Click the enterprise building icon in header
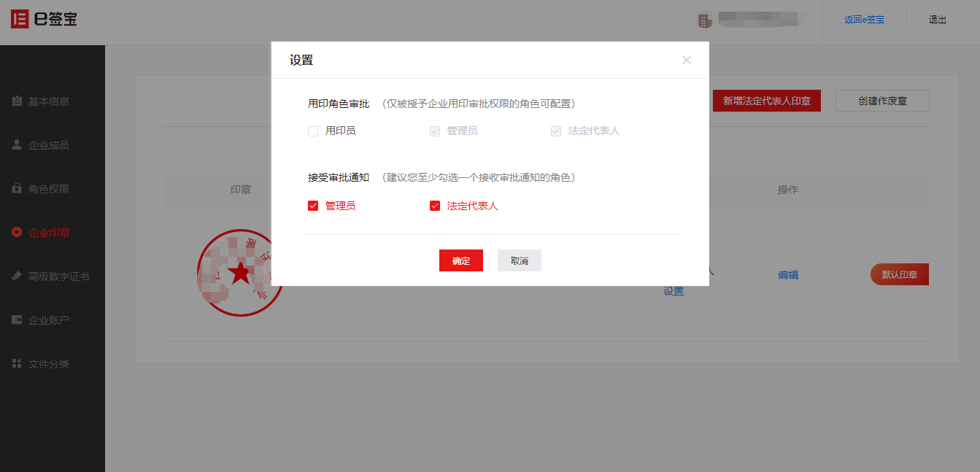The height and width of the screenshot is (472, 980). 704,20
